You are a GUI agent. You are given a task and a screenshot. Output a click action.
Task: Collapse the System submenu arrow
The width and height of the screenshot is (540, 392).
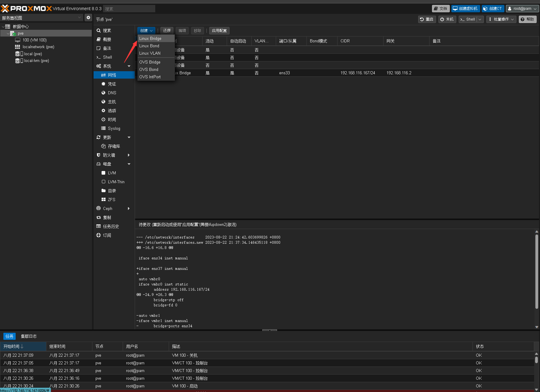pyautogui.click(x=129, y=66)
